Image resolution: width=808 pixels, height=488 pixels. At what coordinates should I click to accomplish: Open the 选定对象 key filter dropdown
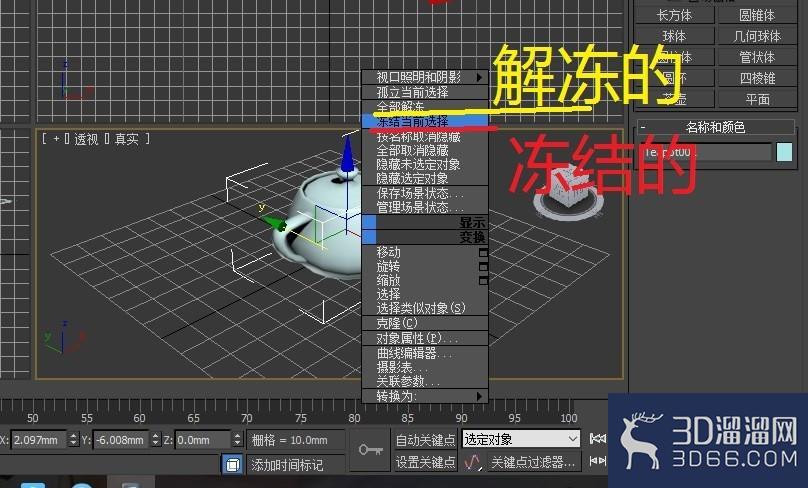click(521, 439)
